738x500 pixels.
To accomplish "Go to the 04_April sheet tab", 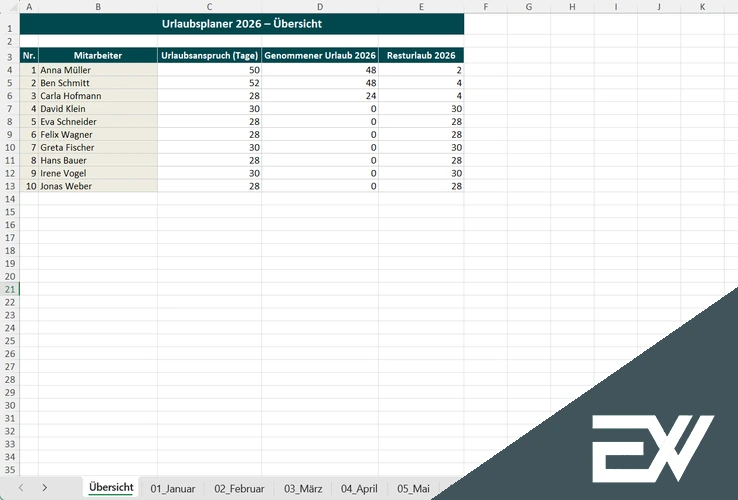I will pyautogui.click(x=359, y=489).
